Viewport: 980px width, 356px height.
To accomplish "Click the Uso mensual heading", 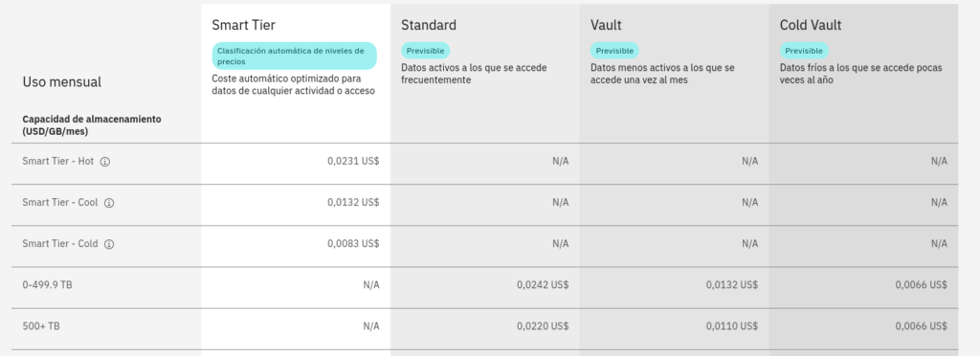I will (x=62, y=81).
